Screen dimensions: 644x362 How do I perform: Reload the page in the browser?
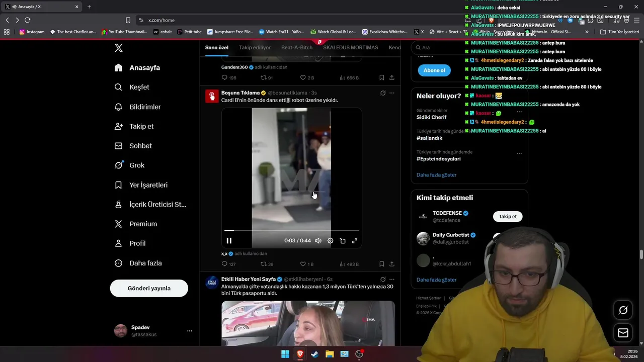(27, 20)
